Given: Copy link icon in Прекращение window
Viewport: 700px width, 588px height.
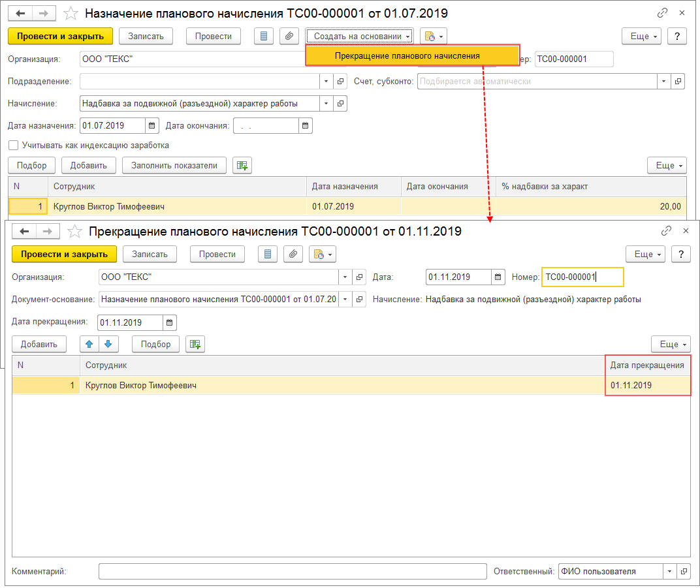Looking at the screenshot, I should click(x=666, y=230).
